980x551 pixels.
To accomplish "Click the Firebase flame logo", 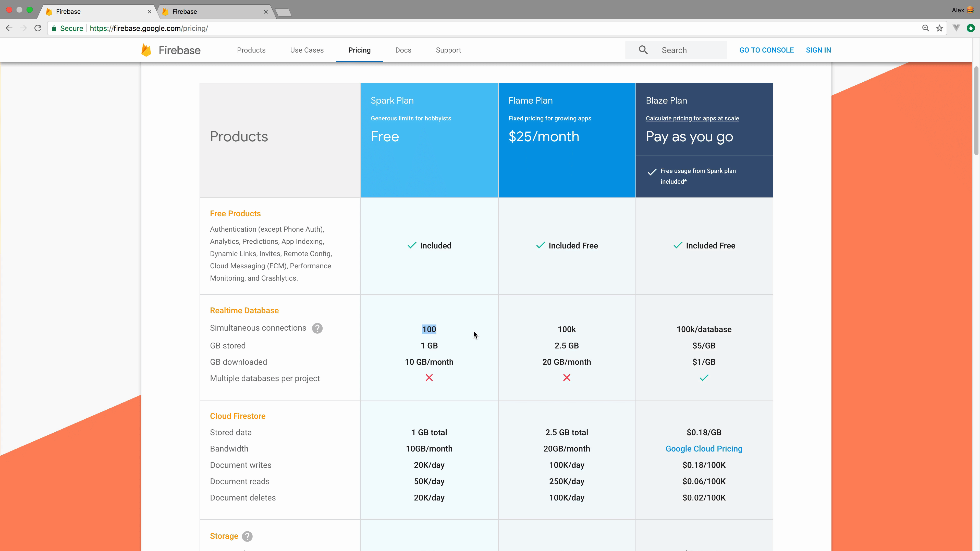I will (146, 50).
